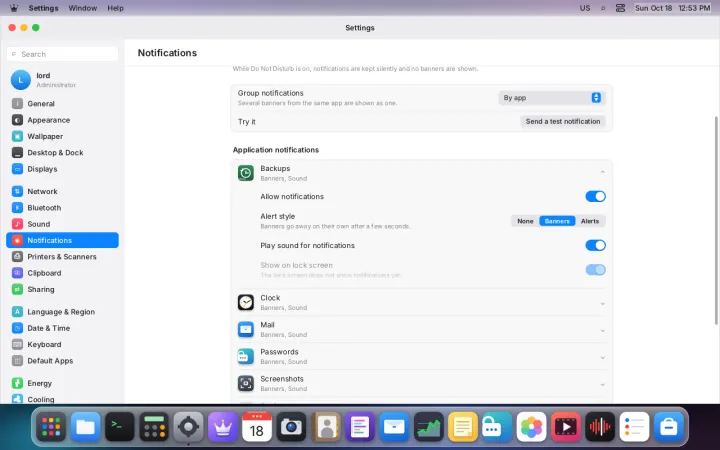Open Energy settings
The width and height of the screenshot is (720, 450).
[x=62, y=383]
